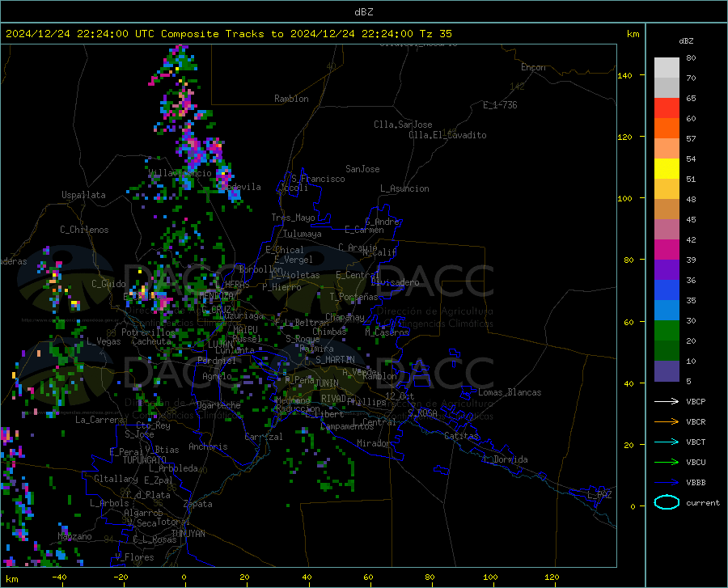
Task: Click the 'dBZ' title at top
Action: pos(363,12)
